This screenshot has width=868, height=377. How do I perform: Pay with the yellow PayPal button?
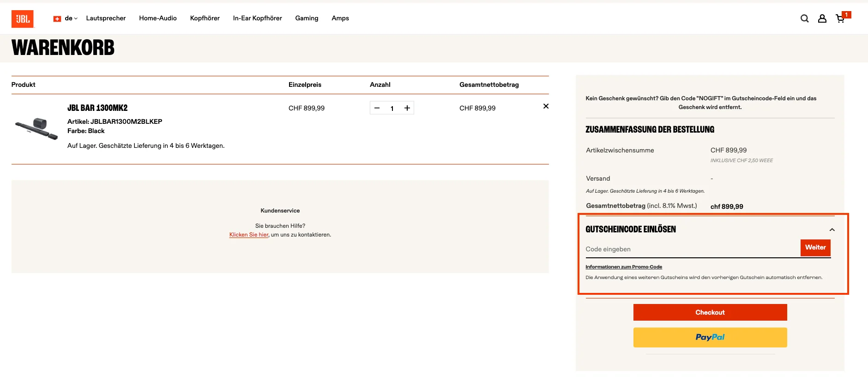click(x=710, y=337)
